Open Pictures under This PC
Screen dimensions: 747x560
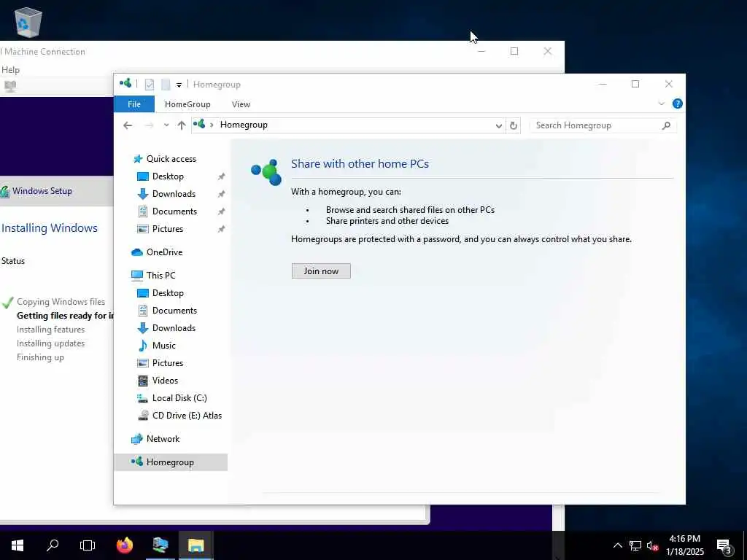[x=167, y=363]
